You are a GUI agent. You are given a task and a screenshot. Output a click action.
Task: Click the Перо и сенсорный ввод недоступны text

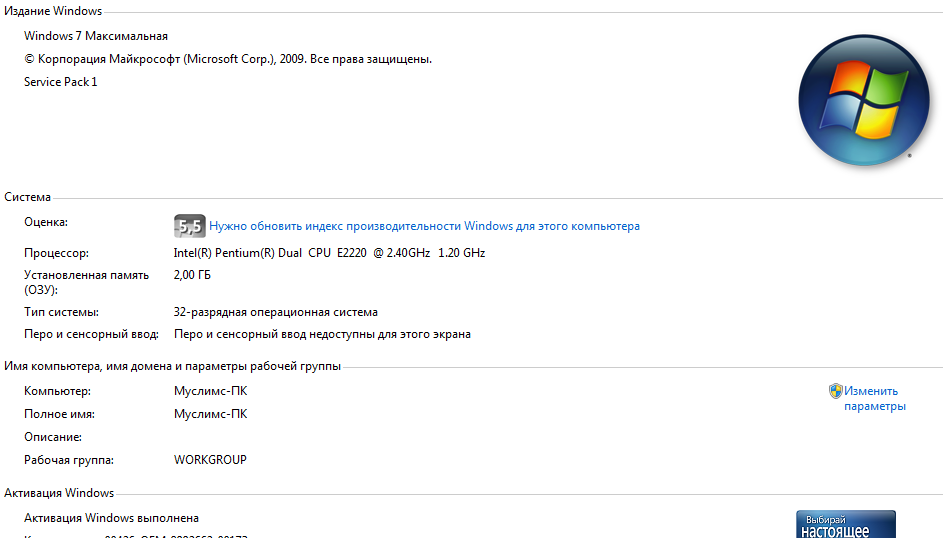(322, 334)
